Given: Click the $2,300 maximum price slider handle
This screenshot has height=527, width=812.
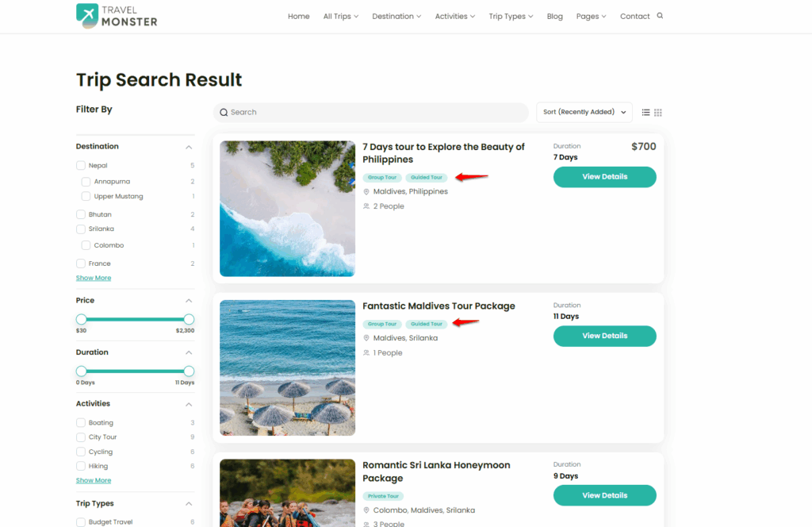Looking at the screenshot, I should tap(189, 319).
